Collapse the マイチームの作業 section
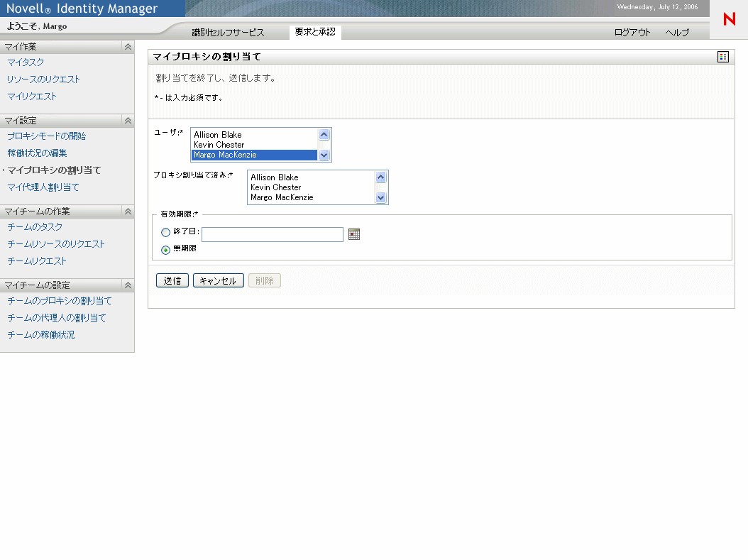The width and height of the screenshot is (748, 560). pyautogui.click(x=128, y=212)
